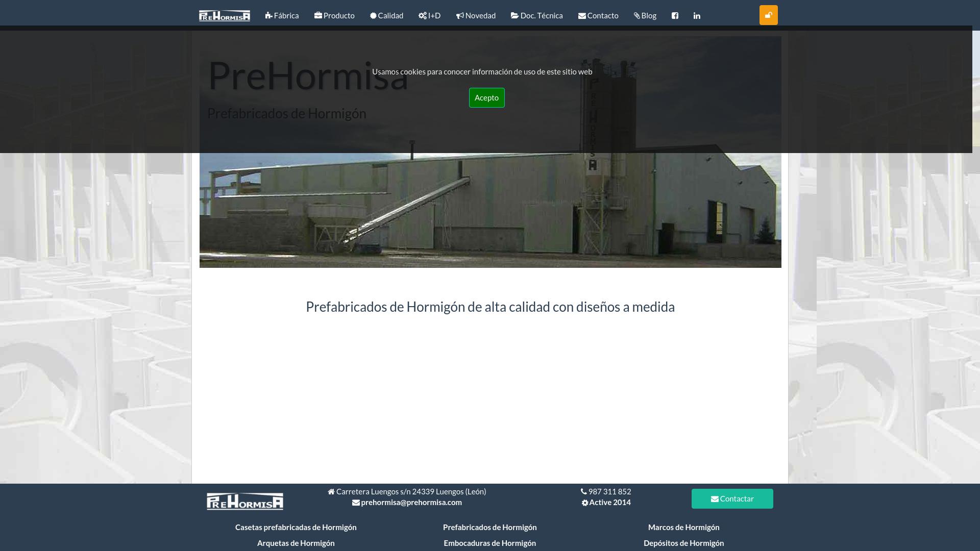Open Casetas prefabricadas de Hormigón link
The width and height of the screenshot is (980, 551).
point(296,528)
